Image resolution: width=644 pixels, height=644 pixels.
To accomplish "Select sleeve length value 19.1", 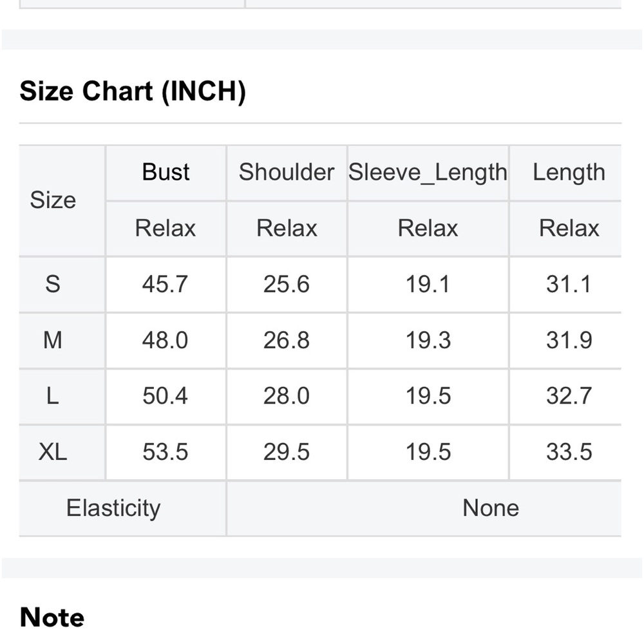I will (428, 284).
